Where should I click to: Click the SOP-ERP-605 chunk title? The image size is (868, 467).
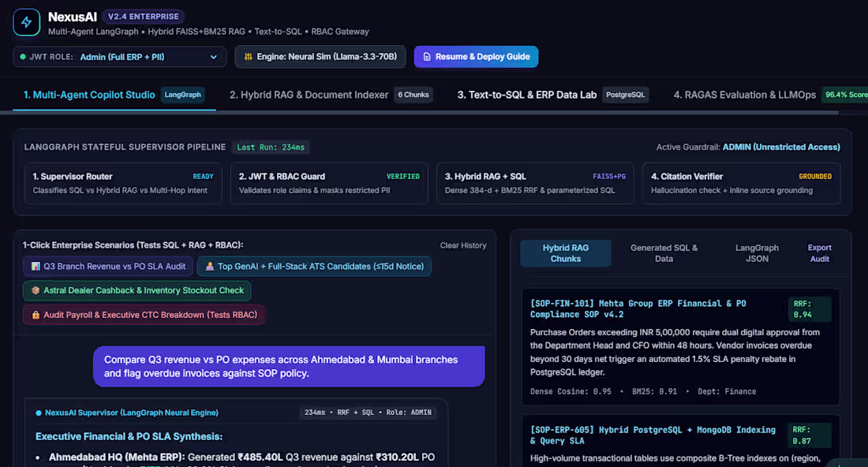(x=653, y=435)
